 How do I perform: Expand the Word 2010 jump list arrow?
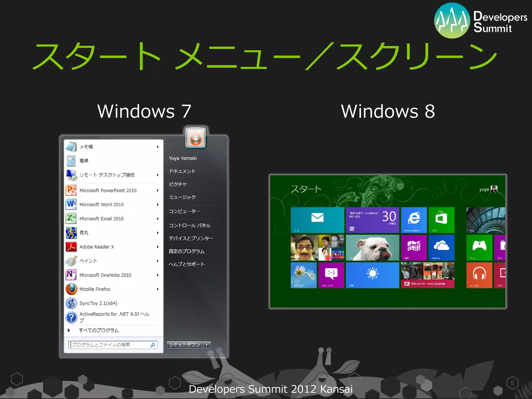pos(158,204)
